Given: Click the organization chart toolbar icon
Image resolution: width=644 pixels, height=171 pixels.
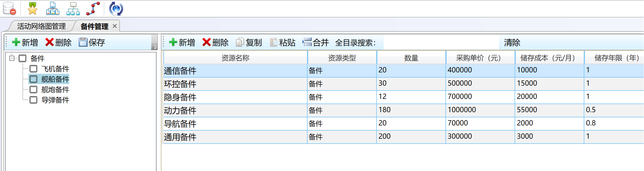Looking at the screenshot, I should click(x=73, y=8).
